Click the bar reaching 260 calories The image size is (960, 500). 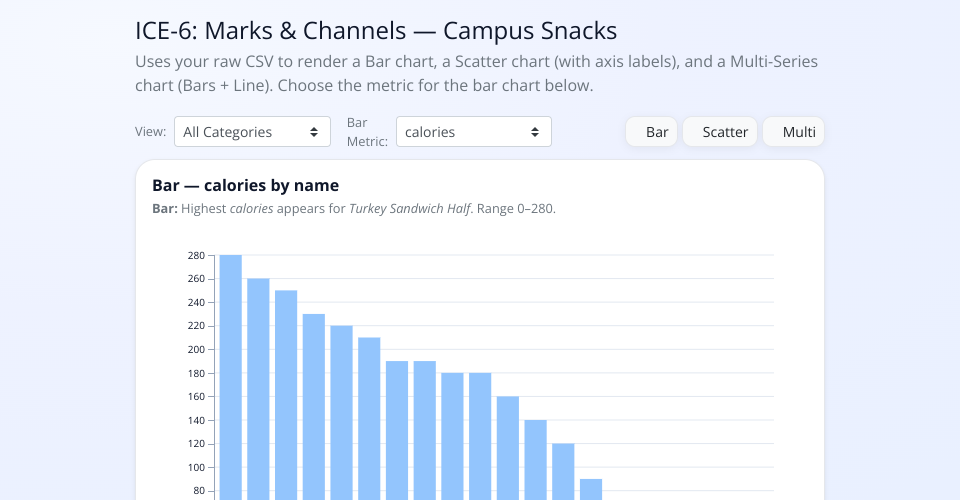click(258, 388)
